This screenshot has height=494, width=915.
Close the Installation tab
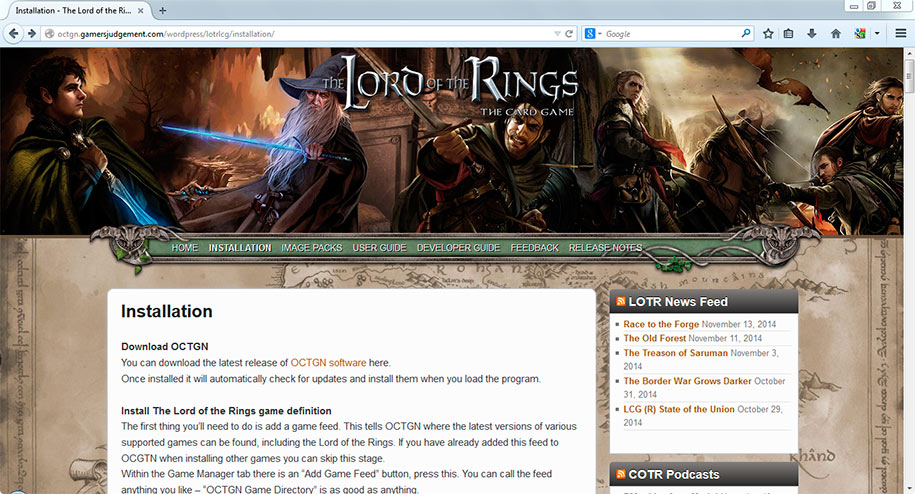(141, 10)
